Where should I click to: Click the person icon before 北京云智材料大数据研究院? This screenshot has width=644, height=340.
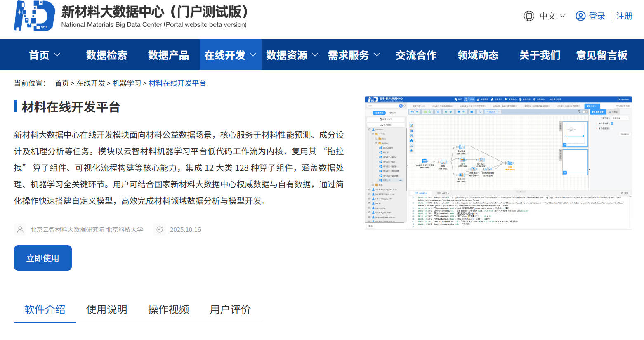(x=20, y=229)
